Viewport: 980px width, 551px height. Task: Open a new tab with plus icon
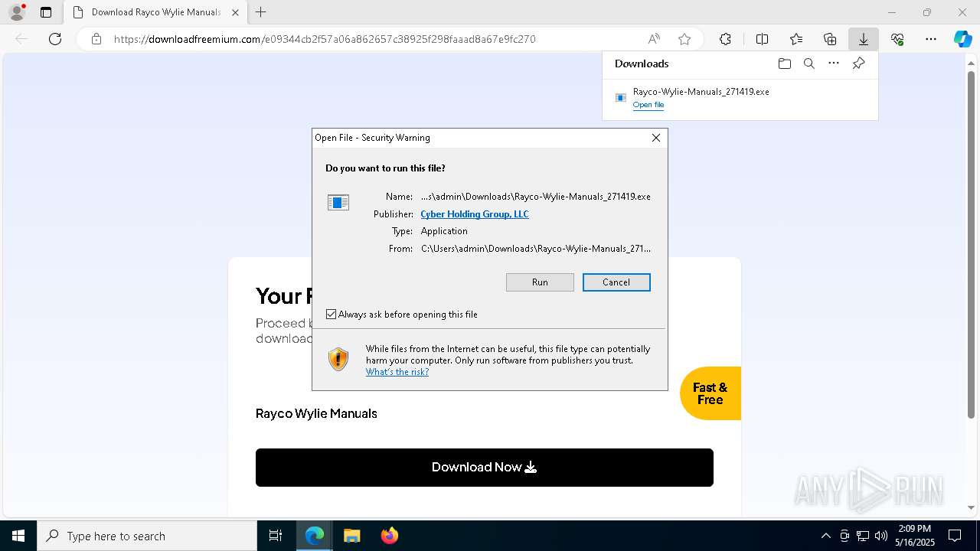261,12
